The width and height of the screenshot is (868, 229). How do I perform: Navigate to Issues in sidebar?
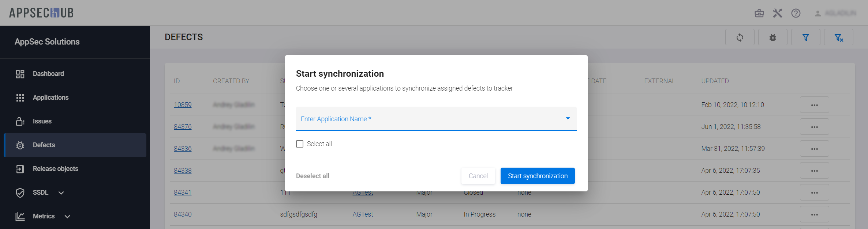42,121
